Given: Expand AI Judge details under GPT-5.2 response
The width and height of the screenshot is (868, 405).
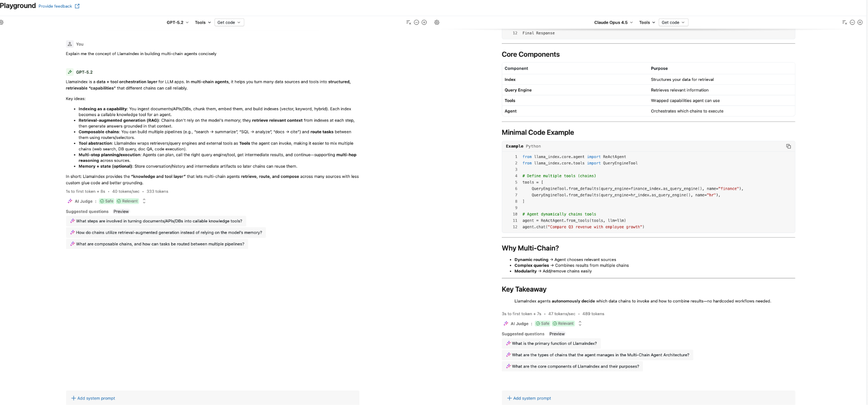Looking at the screenshot, I should tap(144, 201).
